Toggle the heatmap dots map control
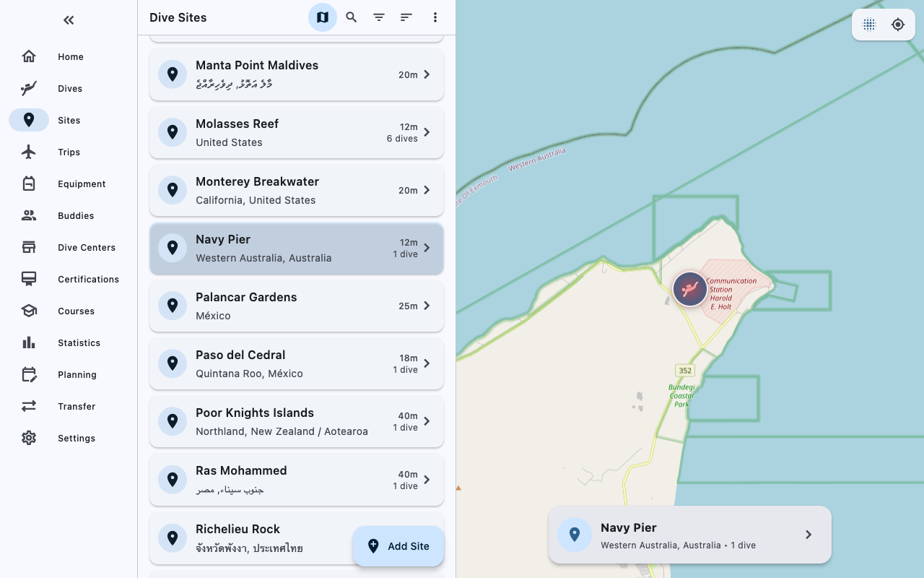 coord(869,25)
